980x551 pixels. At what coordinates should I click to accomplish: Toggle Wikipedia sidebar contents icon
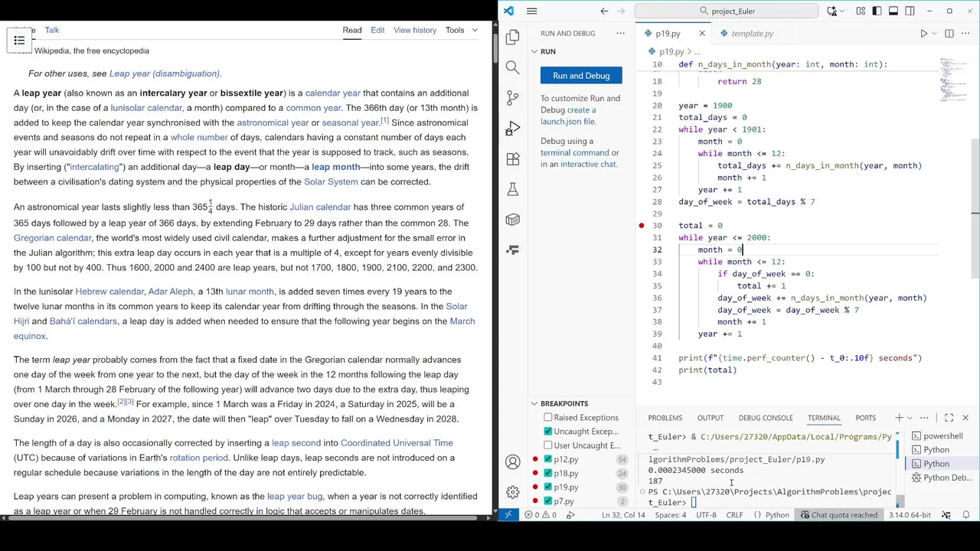(x=19, y=41)
